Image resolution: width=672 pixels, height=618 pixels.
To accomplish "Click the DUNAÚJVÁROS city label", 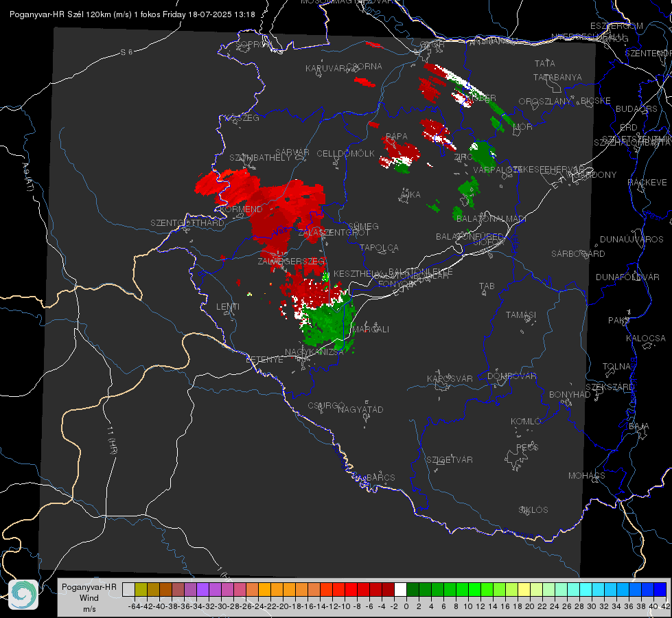I will [632, 240].
